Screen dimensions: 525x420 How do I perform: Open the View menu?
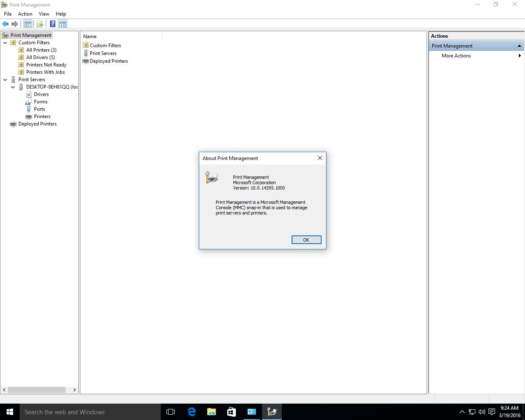tap(44, 14)
